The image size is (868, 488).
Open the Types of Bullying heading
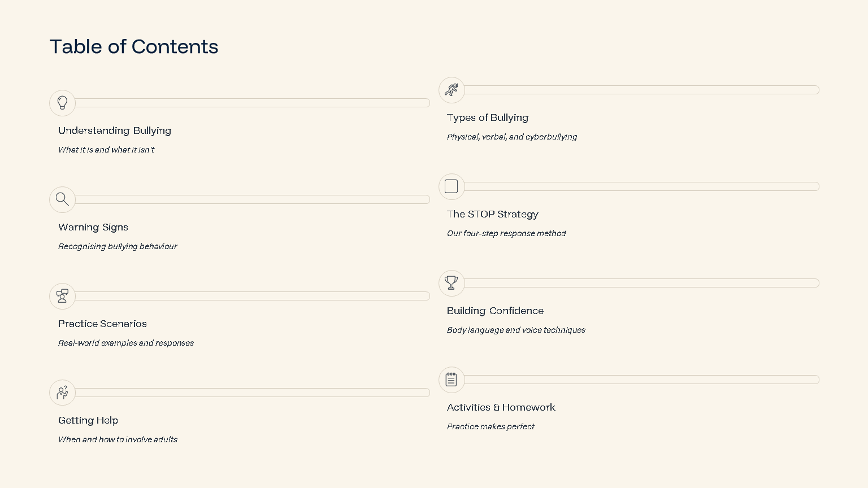(x=488, y=117)
